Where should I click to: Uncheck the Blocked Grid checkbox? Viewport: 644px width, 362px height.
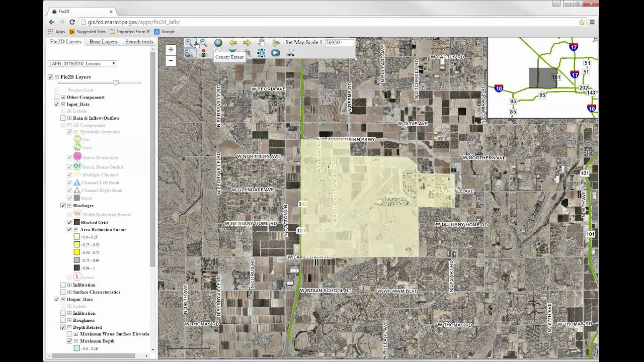pos(69,222)
